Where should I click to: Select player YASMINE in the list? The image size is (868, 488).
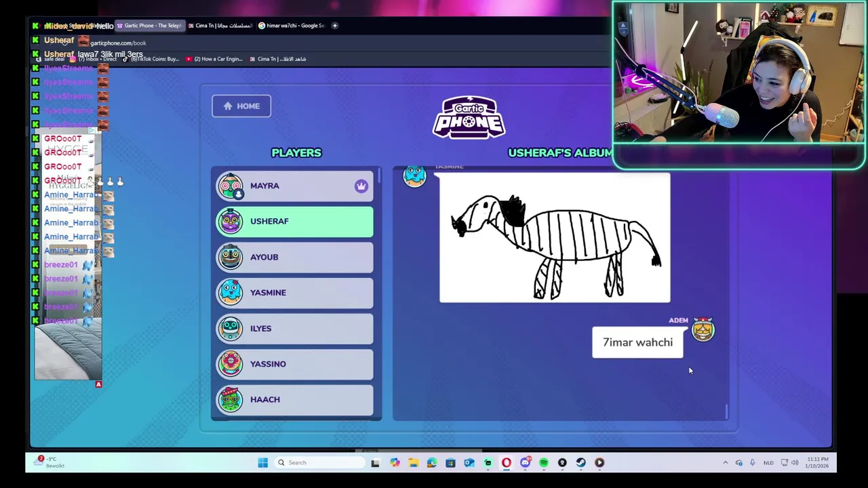pos(295,293)
